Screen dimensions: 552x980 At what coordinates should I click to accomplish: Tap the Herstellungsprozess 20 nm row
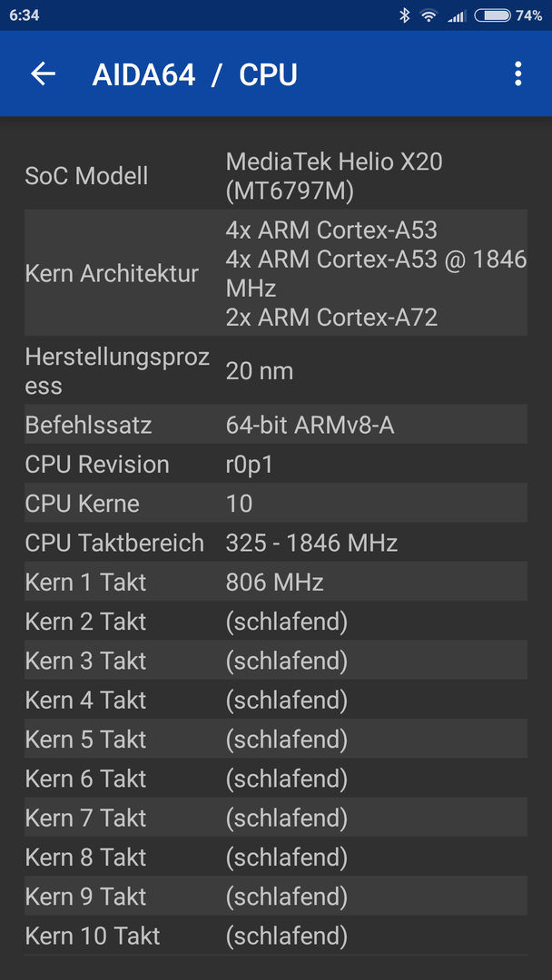click(x=276, y=370)
